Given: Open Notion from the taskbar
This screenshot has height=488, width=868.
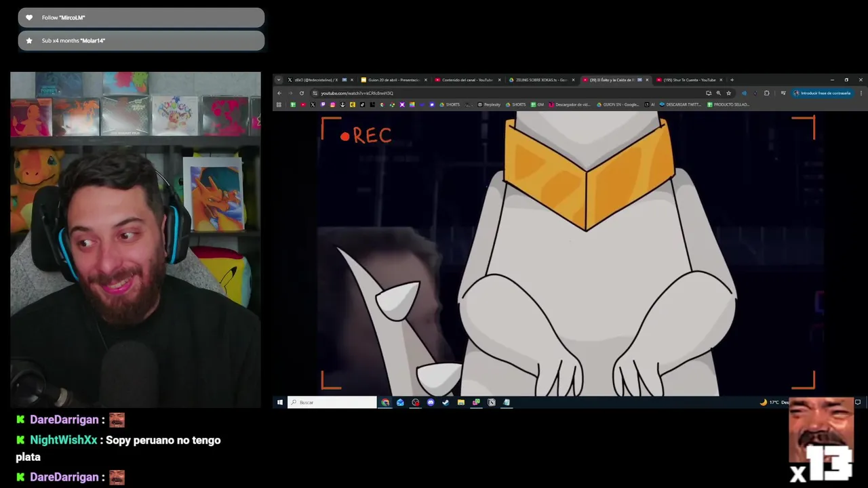Looking at the screenshot, I should point(492,403).
